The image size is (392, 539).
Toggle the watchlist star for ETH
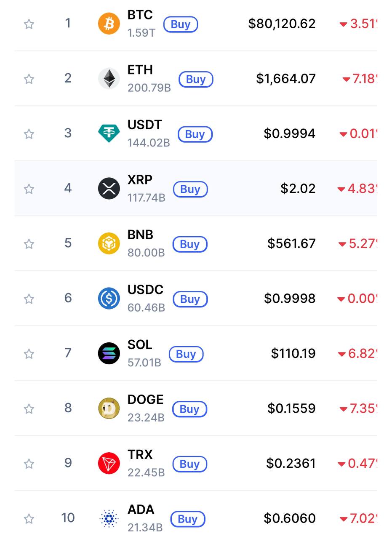click(29, 79)
